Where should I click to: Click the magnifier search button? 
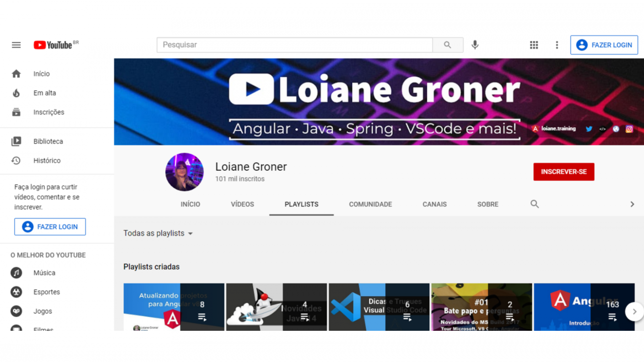[447, 45]
